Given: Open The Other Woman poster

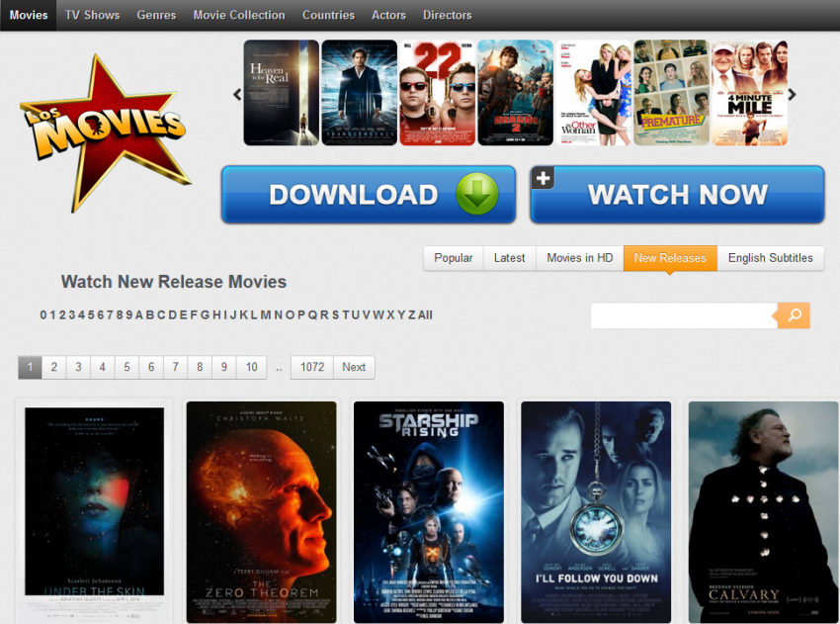Looking at the screenshot, I should [594, 93].
